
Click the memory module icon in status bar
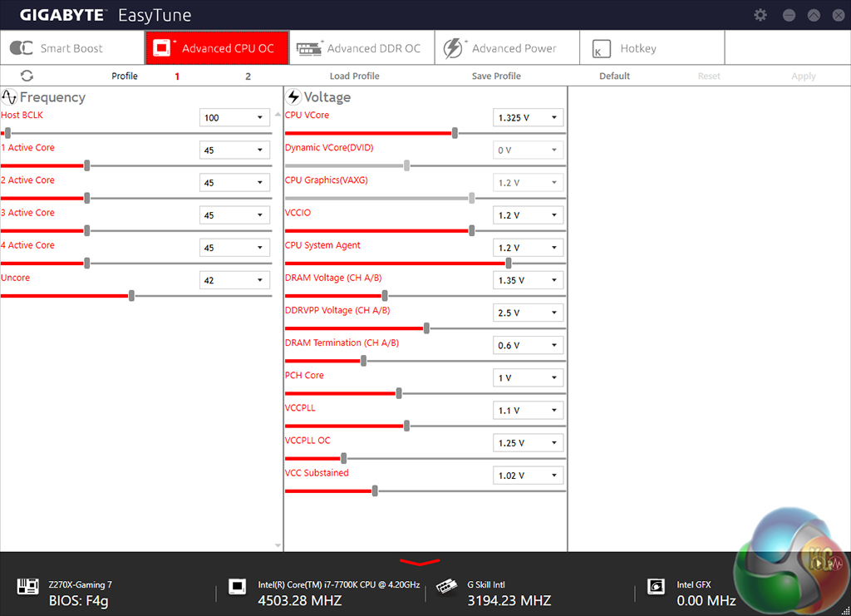tap(446, 586)
